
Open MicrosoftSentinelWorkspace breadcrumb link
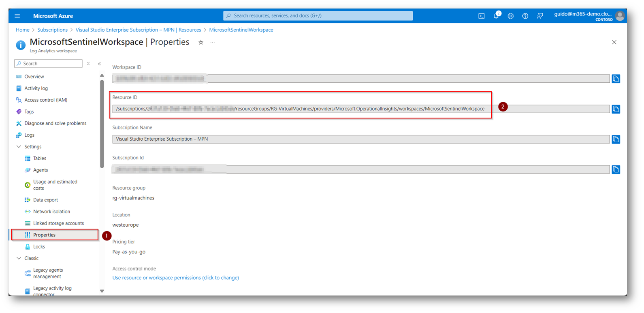[241, 30]
